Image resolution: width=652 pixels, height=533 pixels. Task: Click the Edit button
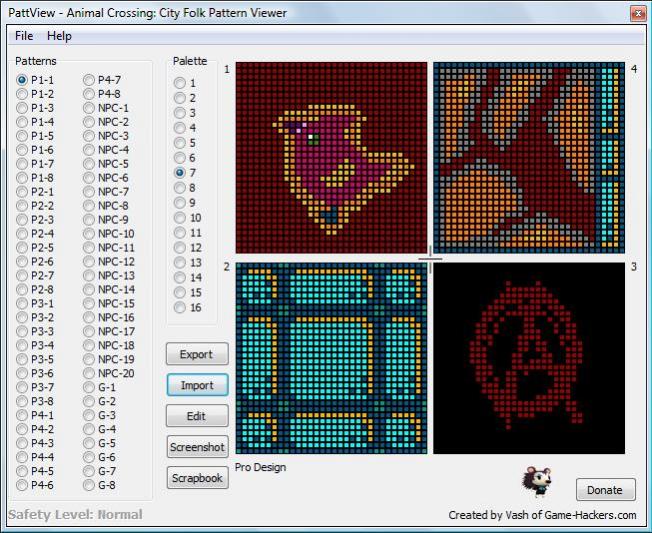[197, 416]
